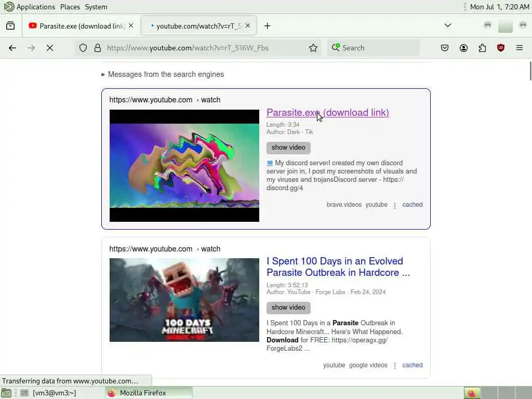Click show desktop icon in taskbar
Screen dimensions: 532x399
[x=6, y=393]
